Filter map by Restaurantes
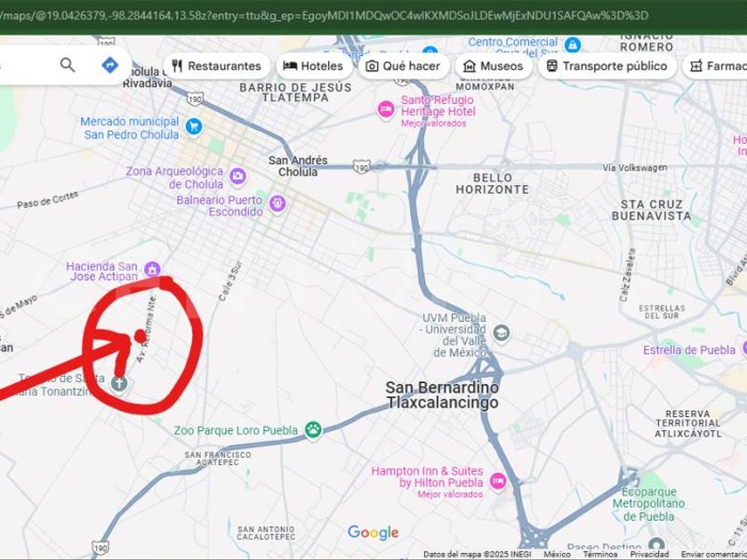 [x=217, y=66]
